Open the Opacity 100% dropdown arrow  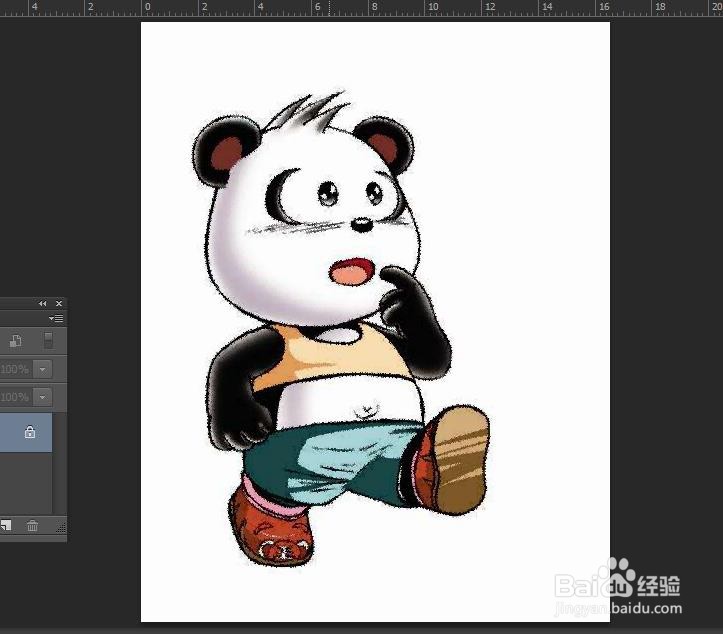tap(42, 369)
